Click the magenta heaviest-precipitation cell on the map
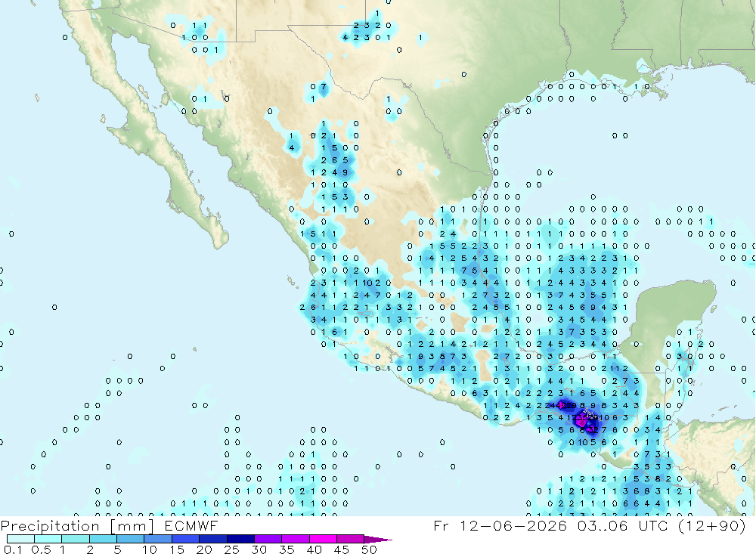This screenshot has width=756, height=554. 581,422
